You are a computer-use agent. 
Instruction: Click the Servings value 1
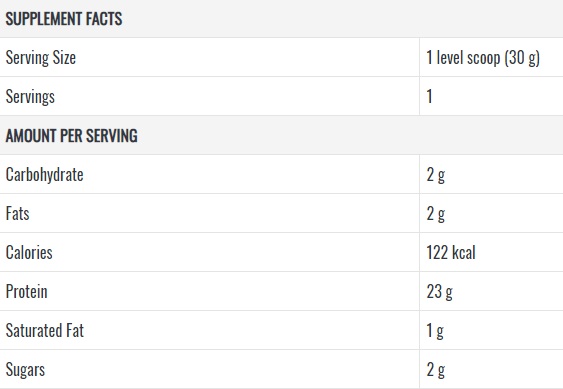pos(429,96)
